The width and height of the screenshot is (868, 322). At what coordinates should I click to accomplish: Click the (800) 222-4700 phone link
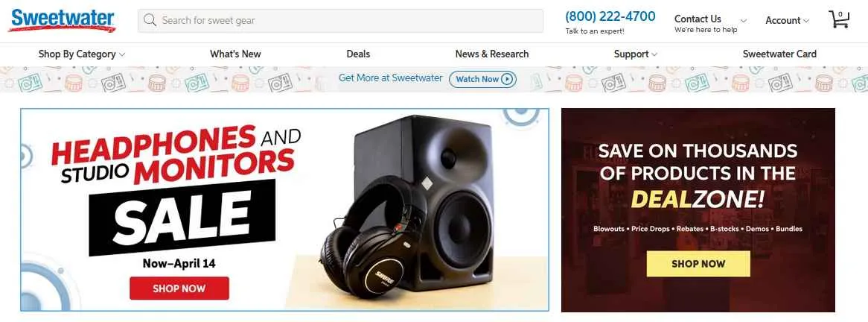click(x=610, y=16)
